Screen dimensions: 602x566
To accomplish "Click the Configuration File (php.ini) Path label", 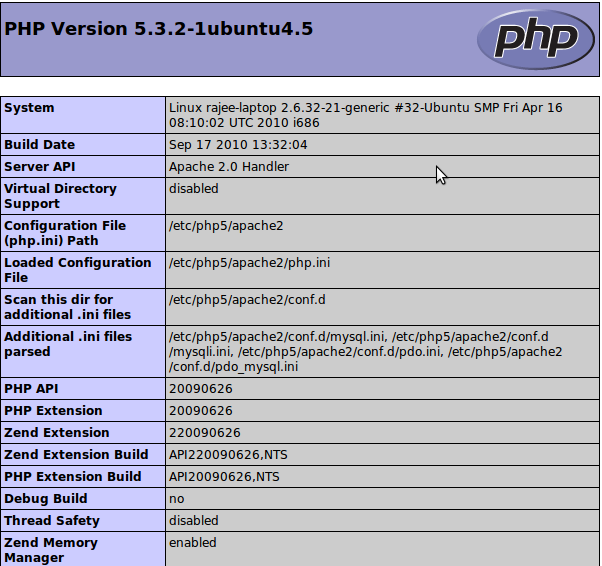I will tap(65, 233).
